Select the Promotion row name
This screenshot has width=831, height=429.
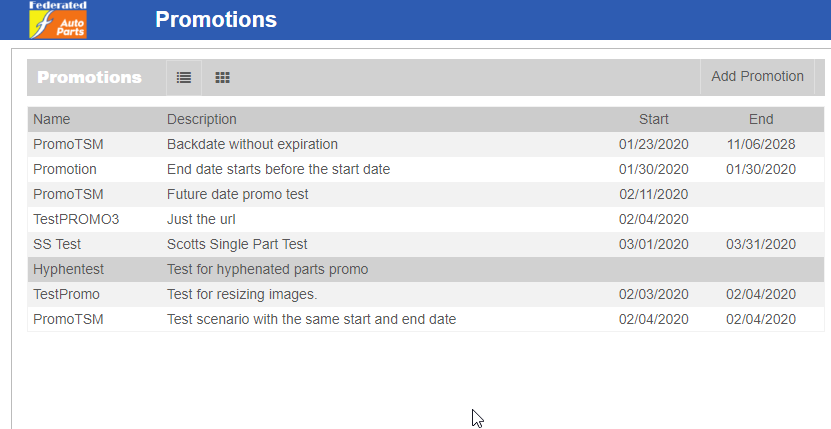click(65, 169)
